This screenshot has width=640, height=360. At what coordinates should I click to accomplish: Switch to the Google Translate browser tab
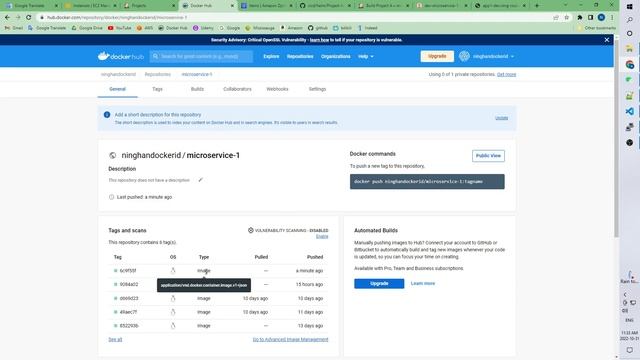click(31, 6)
